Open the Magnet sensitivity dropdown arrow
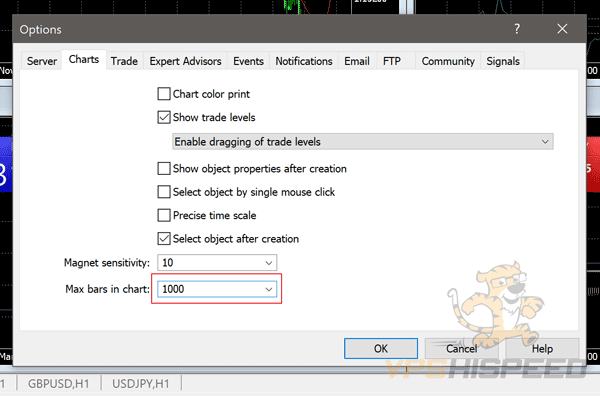The height and width of the screenshot is (396, 600). pyautogui.click(x=269, y=263)
